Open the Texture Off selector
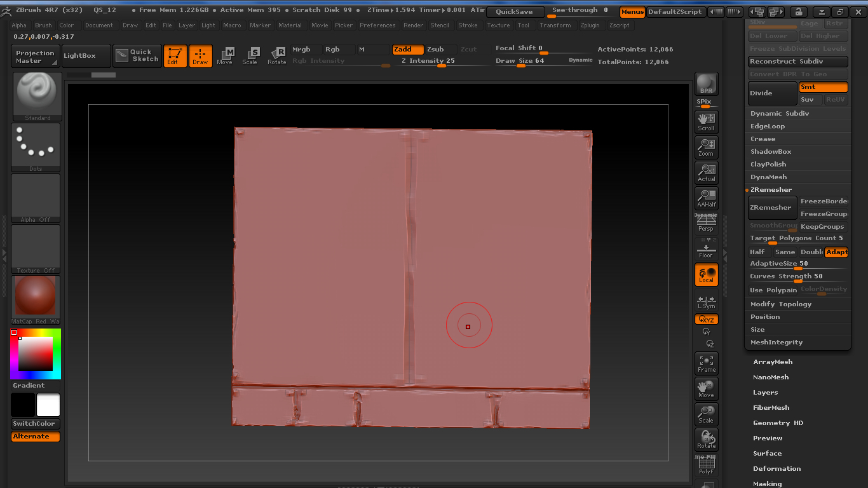 tap(36, 249)
